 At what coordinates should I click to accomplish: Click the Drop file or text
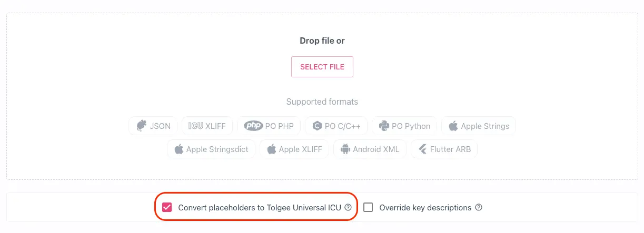tap(322, 40)
